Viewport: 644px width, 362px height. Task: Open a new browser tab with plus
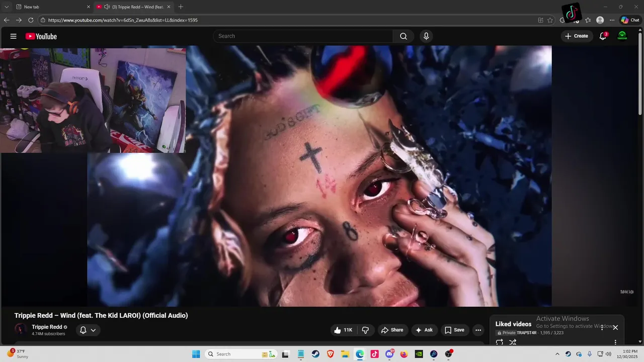coord(181,7)
